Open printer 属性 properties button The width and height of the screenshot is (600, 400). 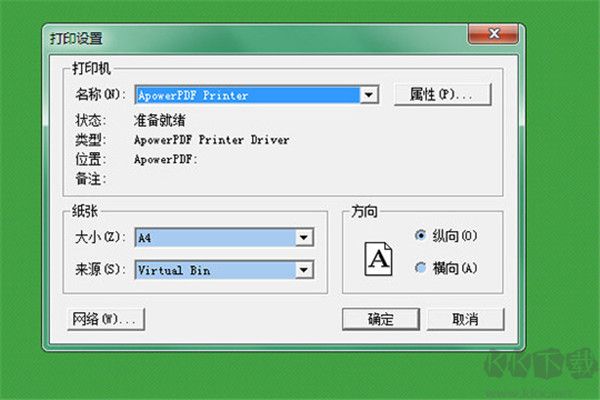pos(441,94)
